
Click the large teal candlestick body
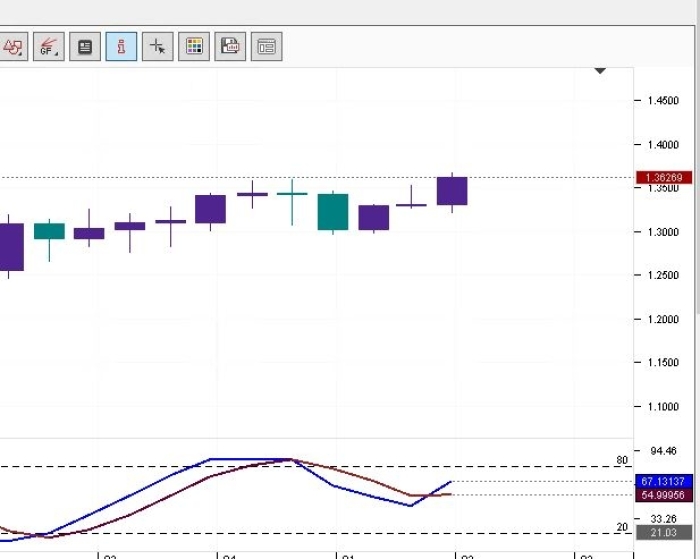(333, 212)
